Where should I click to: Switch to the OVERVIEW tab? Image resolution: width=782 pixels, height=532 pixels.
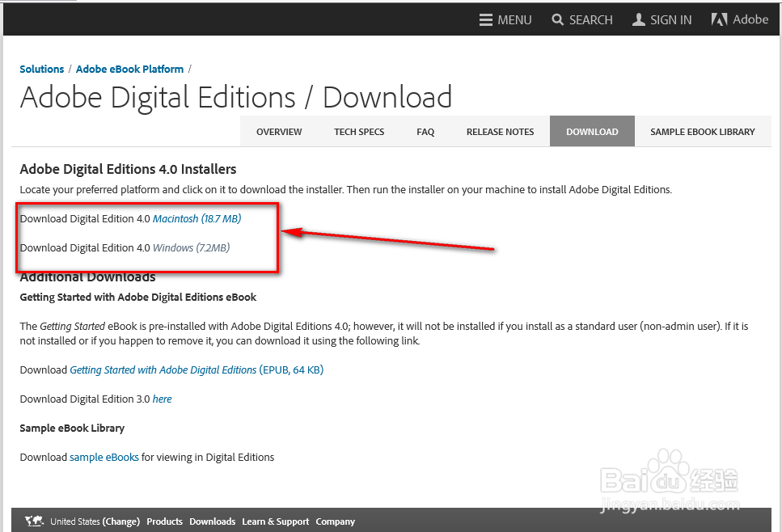tap(279, 132)
